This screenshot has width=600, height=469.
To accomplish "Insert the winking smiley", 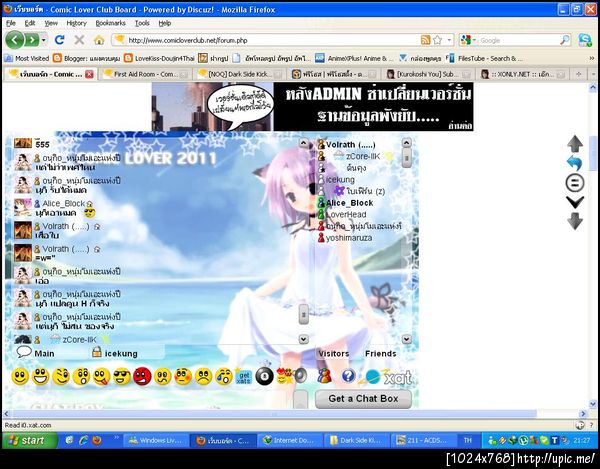I will point(61,377).
